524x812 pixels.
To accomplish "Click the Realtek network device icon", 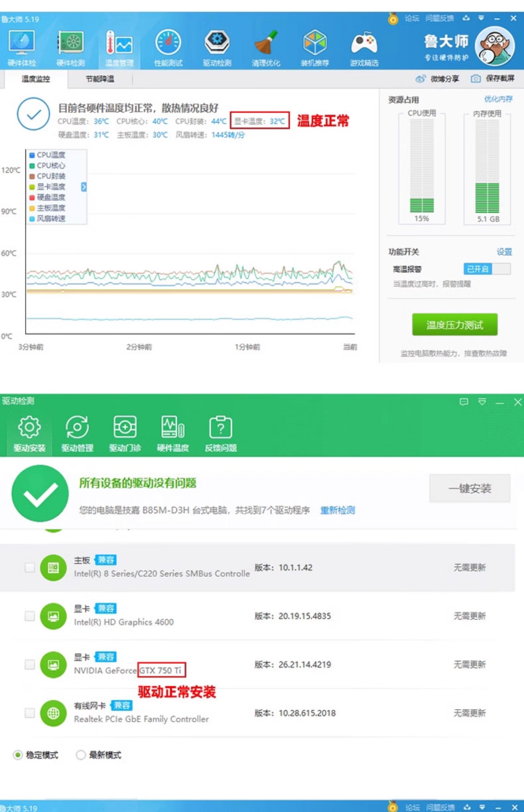I will coord(53,713).
